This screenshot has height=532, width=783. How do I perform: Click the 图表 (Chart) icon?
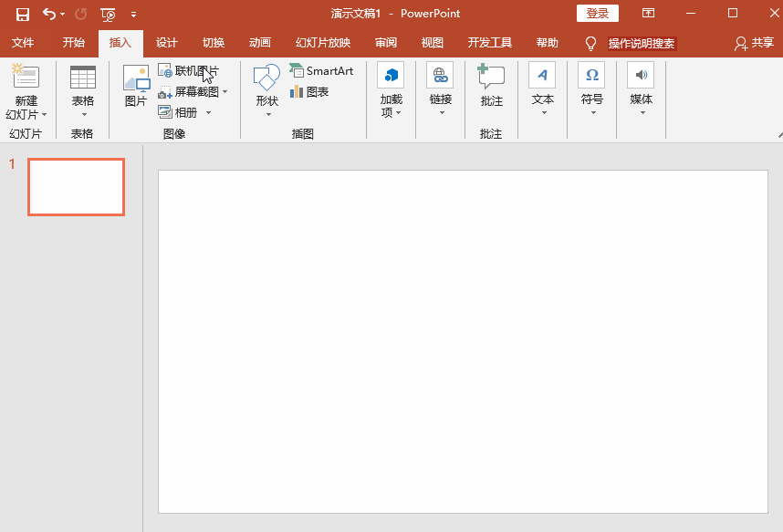(x=309, y=92)
